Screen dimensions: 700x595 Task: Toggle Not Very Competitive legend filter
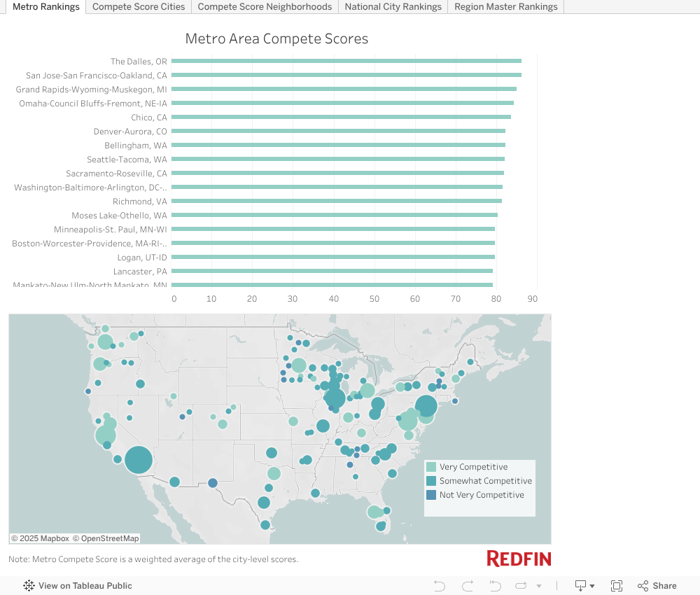pyautogui.click(x=481, y=495)
